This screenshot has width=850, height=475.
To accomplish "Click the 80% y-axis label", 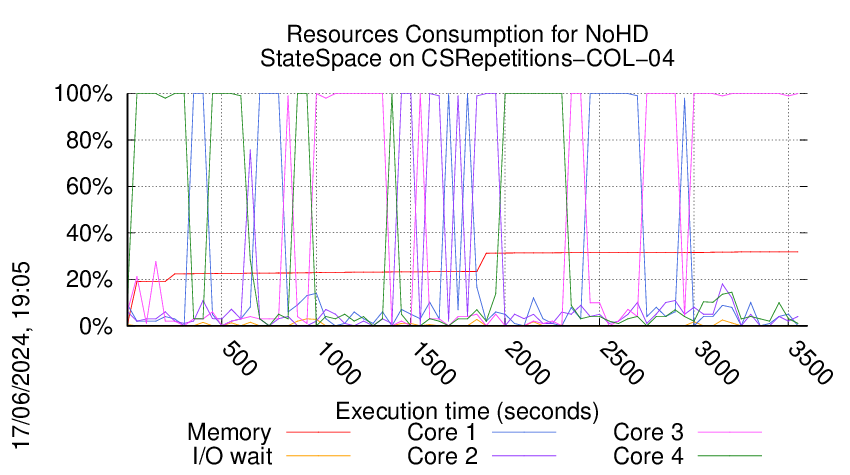I will 89,140.
